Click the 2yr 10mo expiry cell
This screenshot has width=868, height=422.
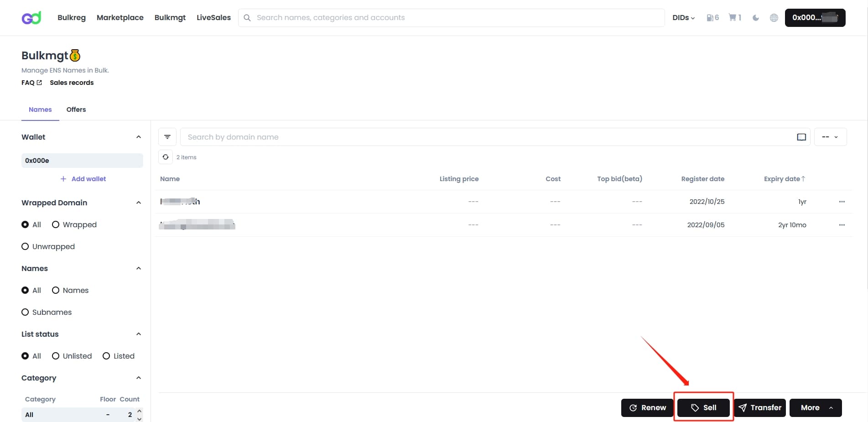(792, 225)
